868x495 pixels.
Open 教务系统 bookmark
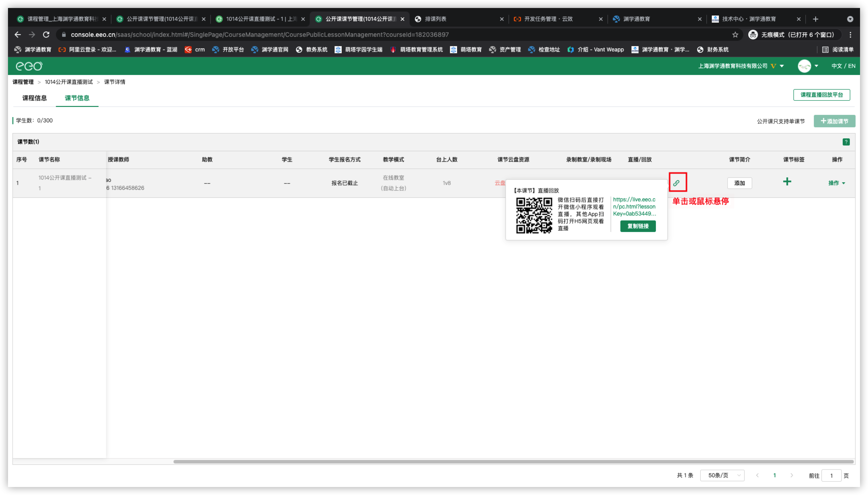[312, 50]
